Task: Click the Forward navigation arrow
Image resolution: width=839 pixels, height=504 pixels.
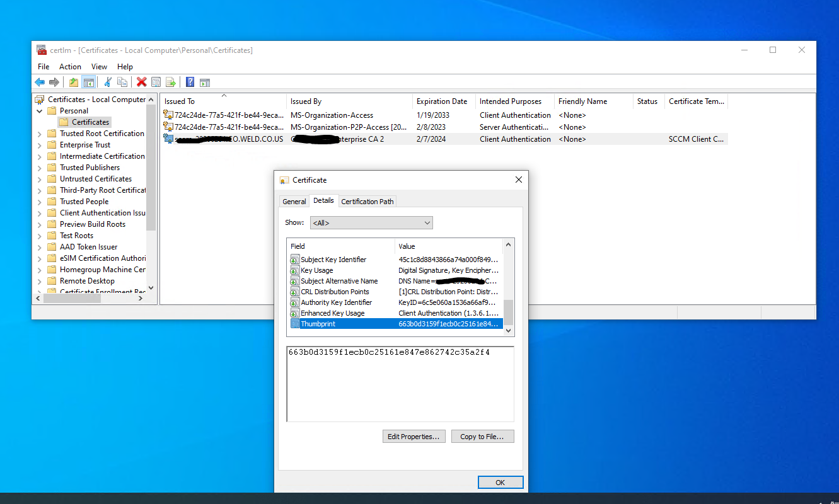Action: (54, 82)
